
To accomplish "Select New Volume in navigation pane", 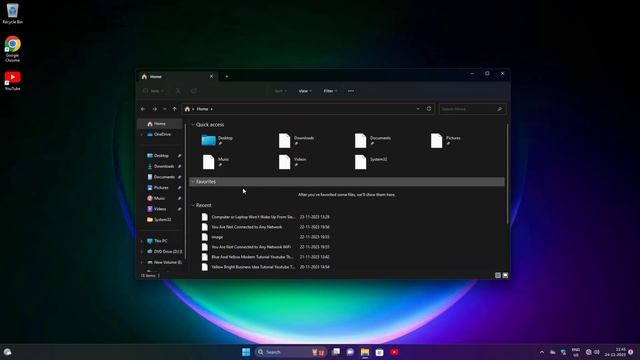I will 164,262.
